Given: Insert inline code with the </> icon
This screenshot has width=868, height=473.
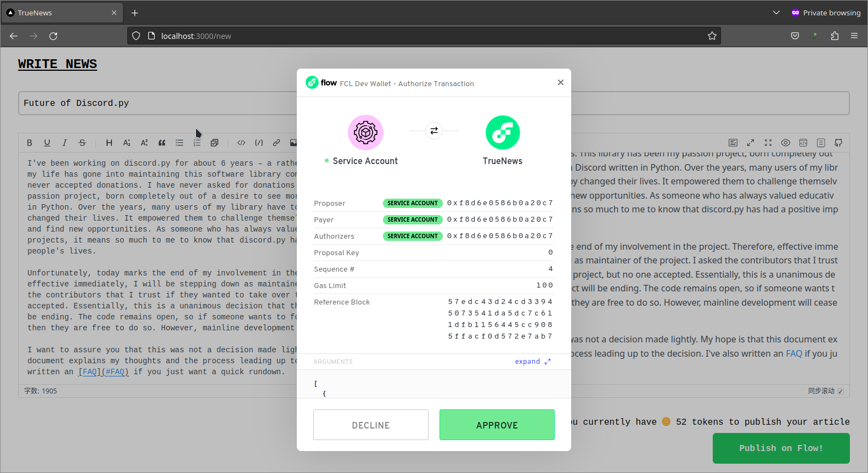Looking at the screenshot, I should 241,143.
